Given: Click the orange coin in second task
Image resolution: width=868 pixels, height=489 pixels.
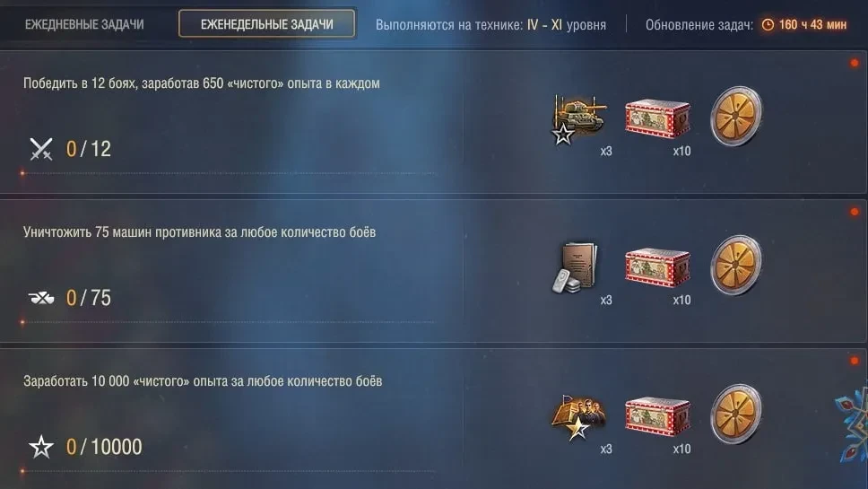Looking at the screenshot, I should (736, 265).
